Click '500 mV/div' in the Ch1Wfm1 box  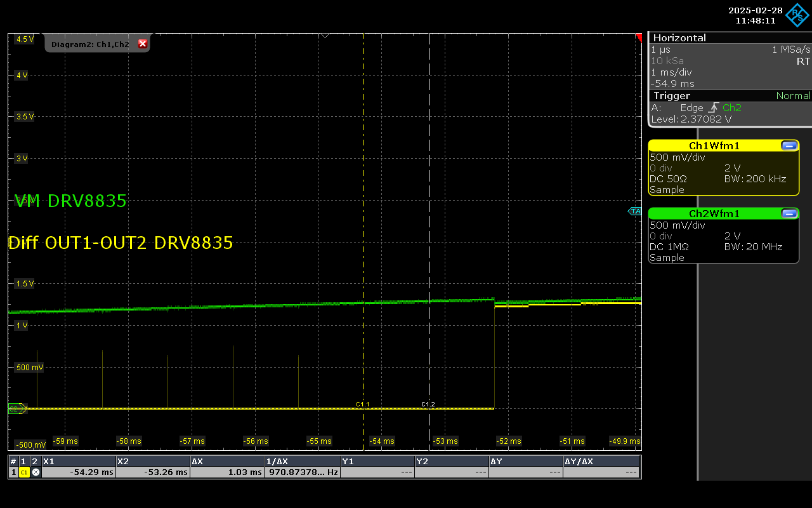point(678,157)
